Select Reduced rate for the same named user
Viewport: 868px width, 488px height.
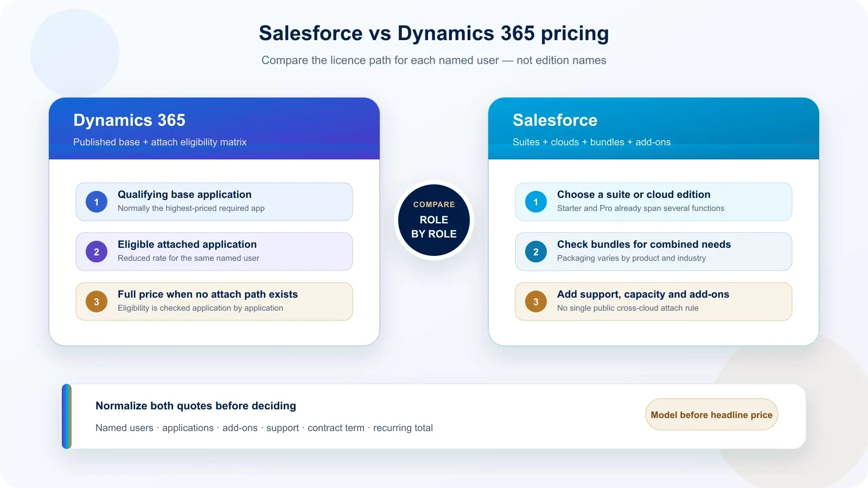[188, 258]
